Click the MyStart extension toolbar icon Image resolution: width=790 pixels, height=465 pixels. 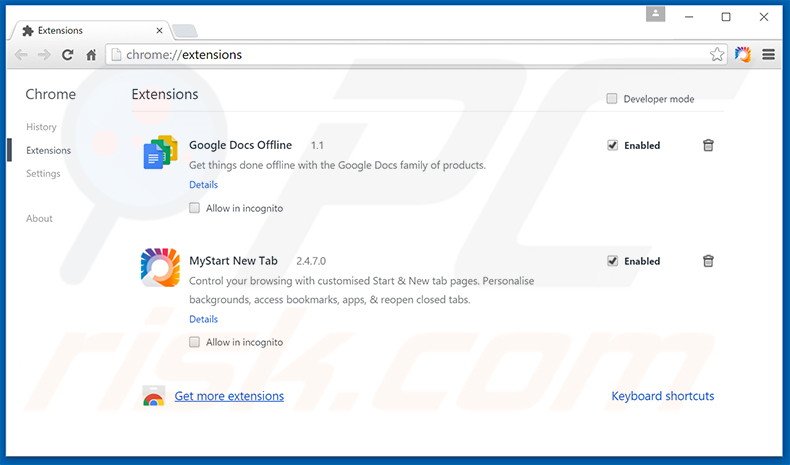click(743, 55)
